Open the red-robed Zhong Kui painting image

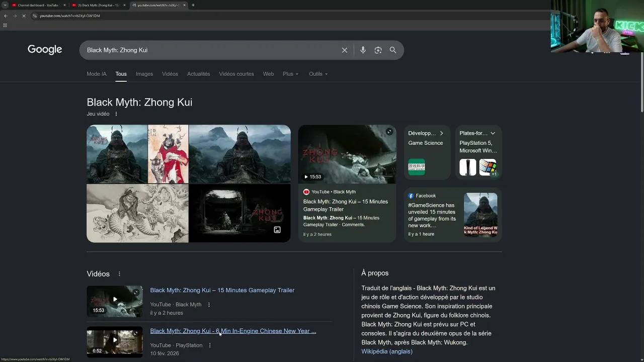tap(168, 154)
